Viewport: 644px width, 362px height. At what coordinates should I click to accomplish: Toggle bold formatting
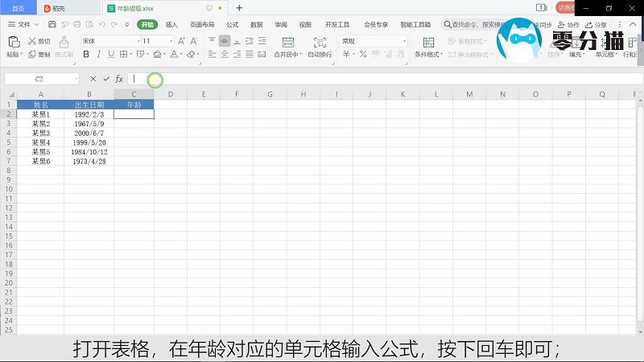coord(86,55)
